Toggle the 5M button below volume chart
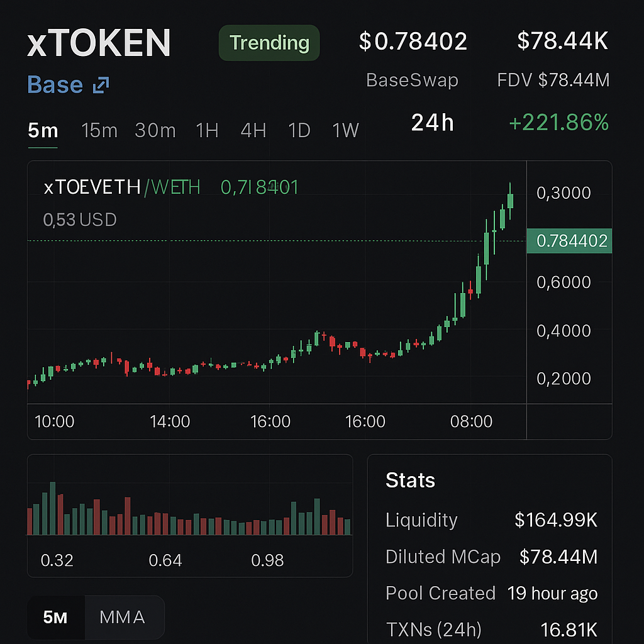This screenshot has width=644, height=644. tap(55, 618)
